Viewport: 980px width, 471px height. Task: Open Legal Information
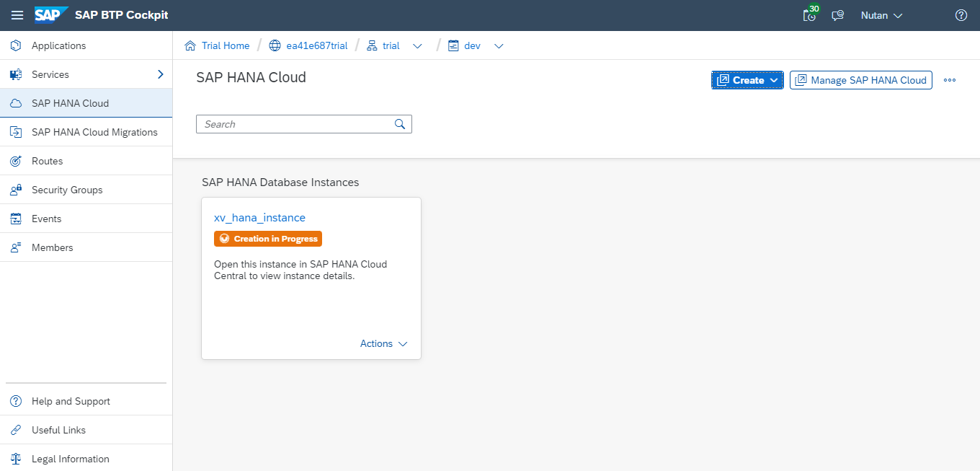tap(86, 459)
